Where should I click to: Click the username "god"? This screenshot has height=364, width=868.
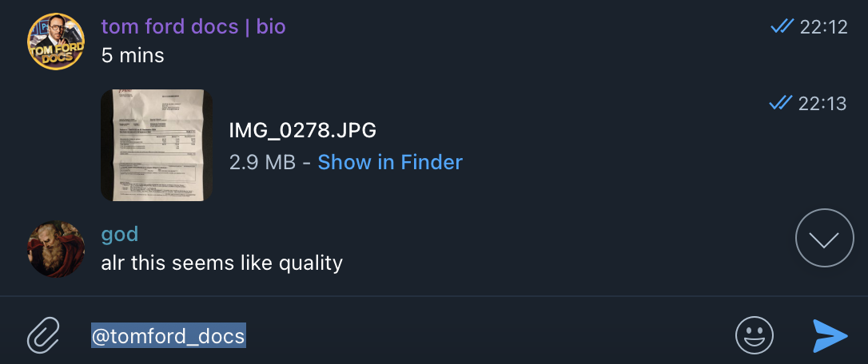click(120, 234)
